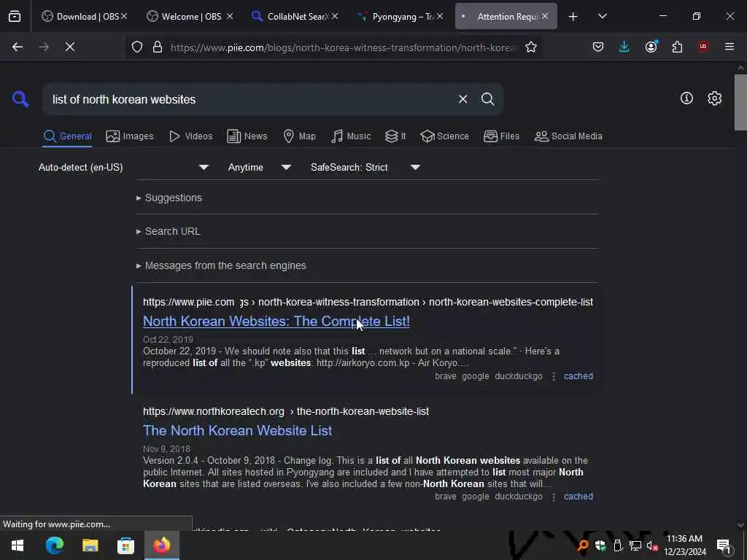Bookmark this page with star icon
This screenshot has height=560, width=747.
(x=531, y=47)
